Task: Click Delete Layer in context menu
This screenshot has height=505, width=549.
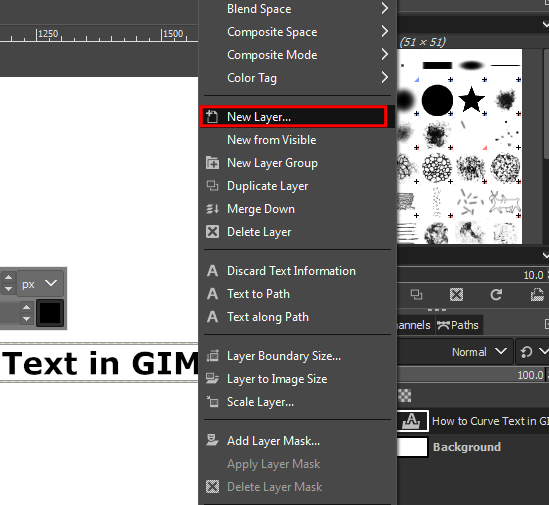Action: click(x=297, y=232)
